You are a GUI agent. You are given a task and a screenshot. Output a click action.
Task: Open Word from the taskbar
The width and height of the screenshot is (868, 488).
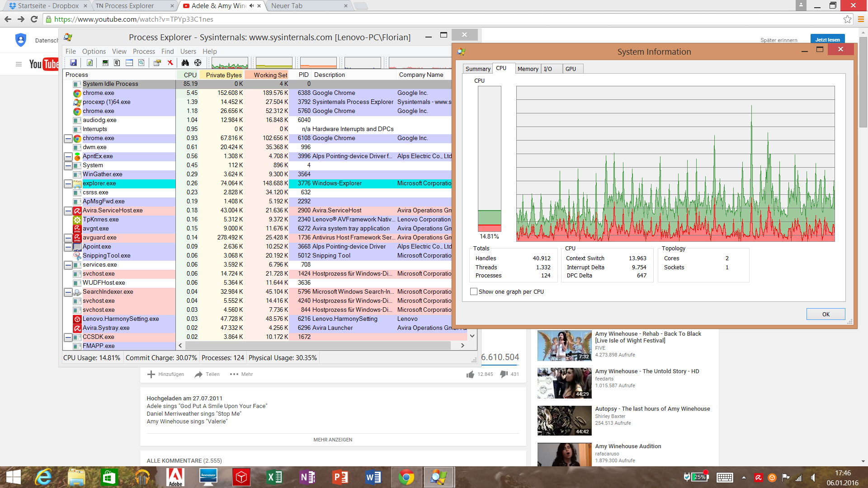[x=373, y=477]
